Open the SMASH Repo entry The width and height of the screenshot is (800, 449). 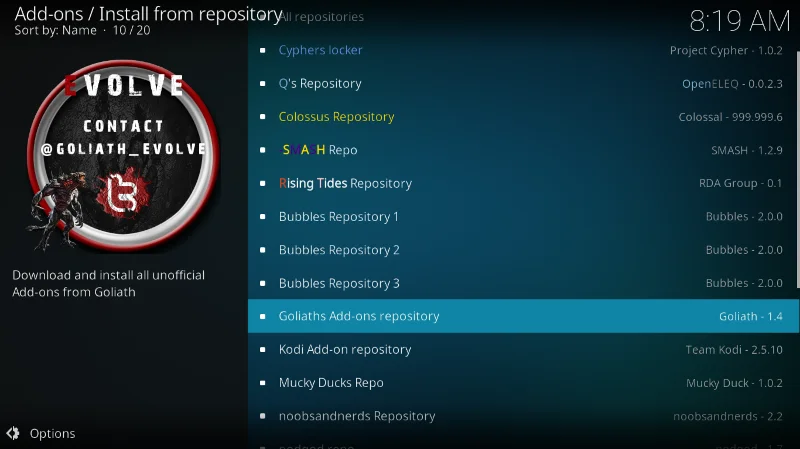523,150
